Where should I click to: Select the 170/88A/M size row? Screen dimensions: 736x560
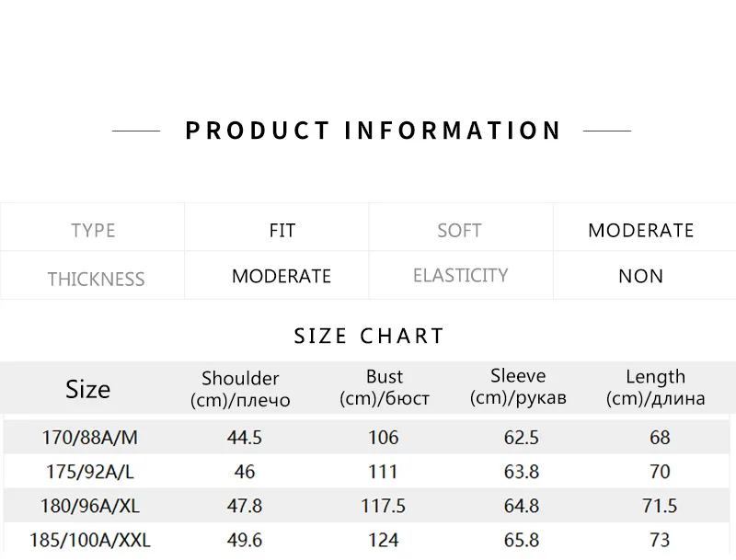[366, 437]
